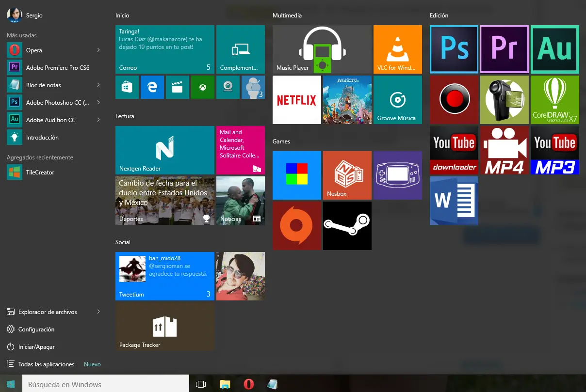Open Task View on taskbar

[200, 384]
